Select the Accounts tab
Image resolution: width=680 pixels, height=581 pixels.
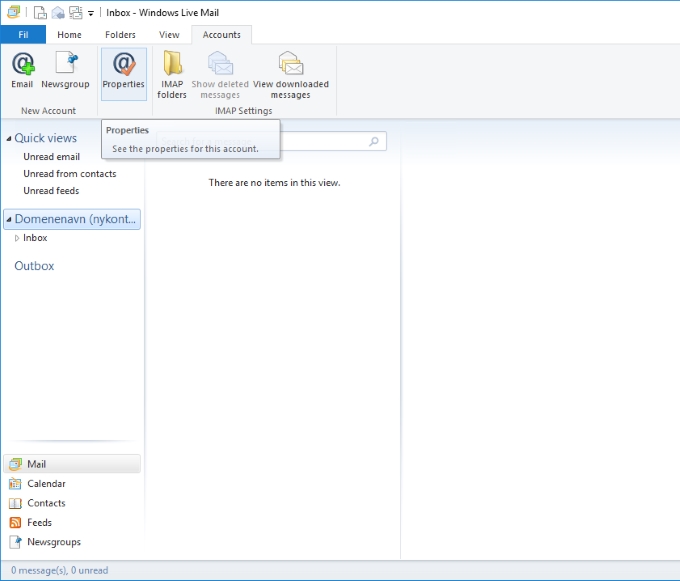(222, 35)
